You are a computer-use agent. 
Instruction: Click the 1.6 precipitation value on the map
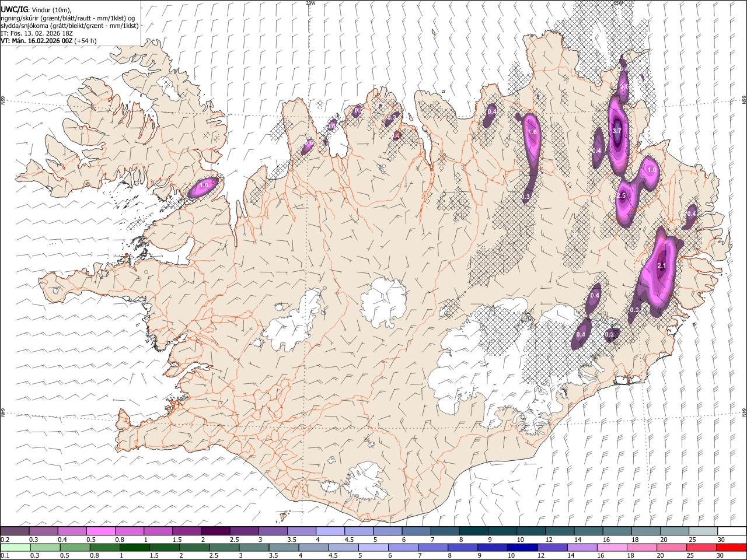point(532,132)
